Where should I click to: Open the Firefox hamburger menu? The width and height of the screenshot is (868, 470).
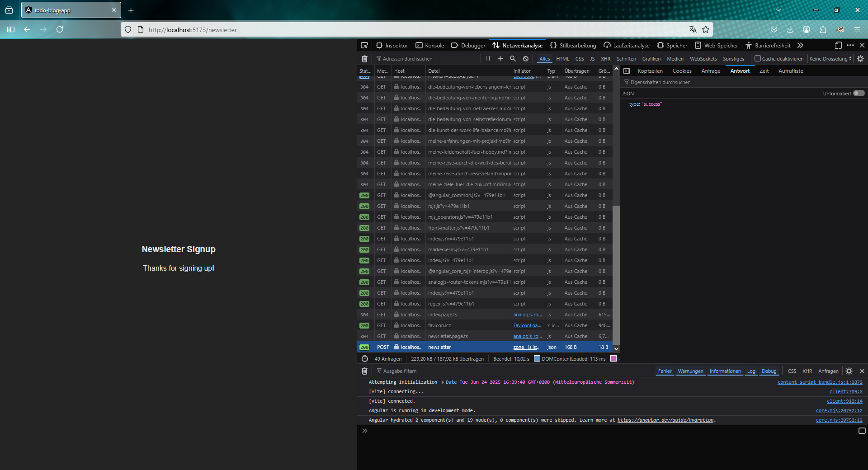click(x=857, y=29)
